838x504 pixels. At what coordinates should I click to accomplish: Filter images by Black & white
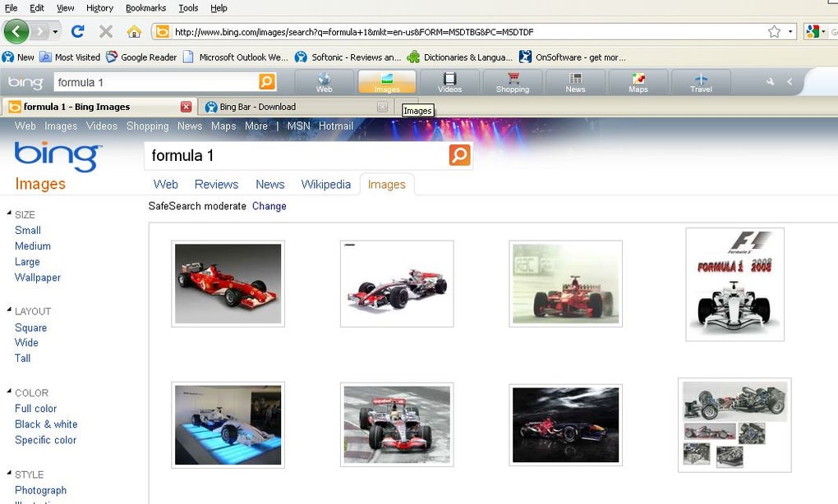click(x=46, y=424)
